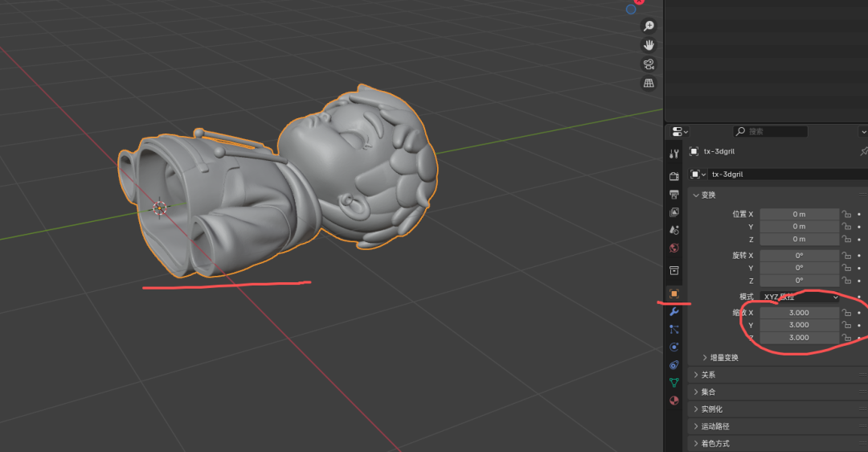Click the 缩放 Z value 3.000

pos(800,338)
